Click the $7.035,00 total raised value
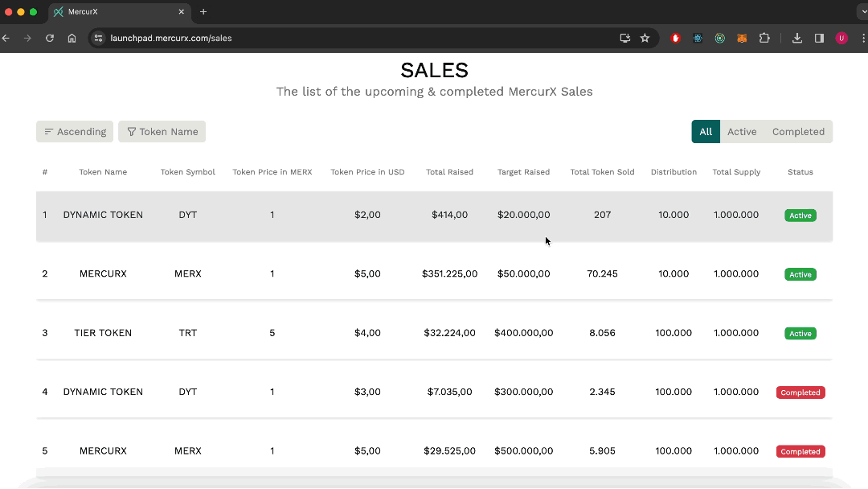Screen dimensions: 868x489 coord(449,392)
